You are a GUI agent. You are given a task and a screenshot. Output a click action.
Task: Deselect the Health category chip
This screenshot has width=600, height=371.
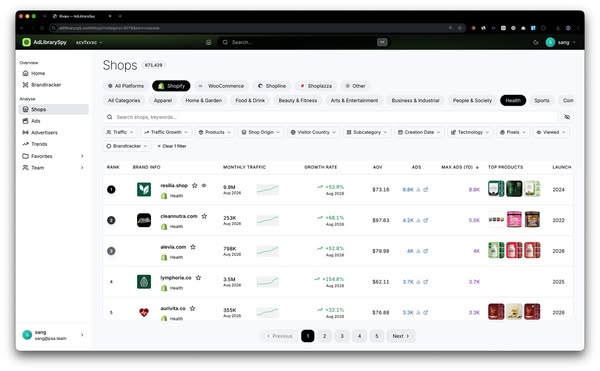513,100
